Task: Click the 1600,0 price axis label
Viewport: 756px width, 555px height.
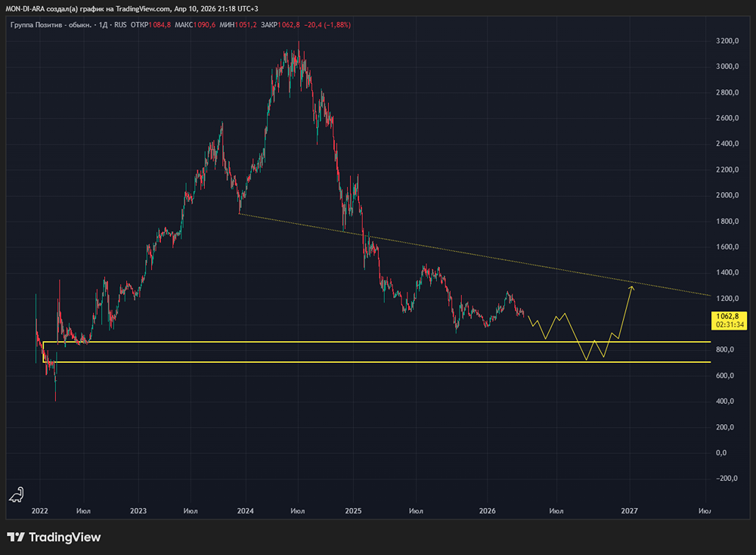Action: pos(727,247)
